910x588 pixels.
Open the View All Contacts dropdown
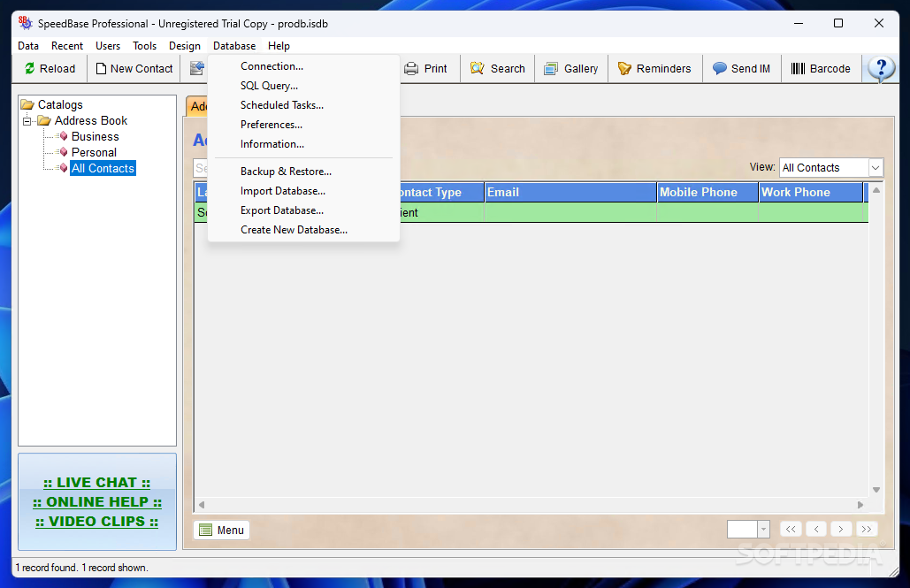coord(876,168)
